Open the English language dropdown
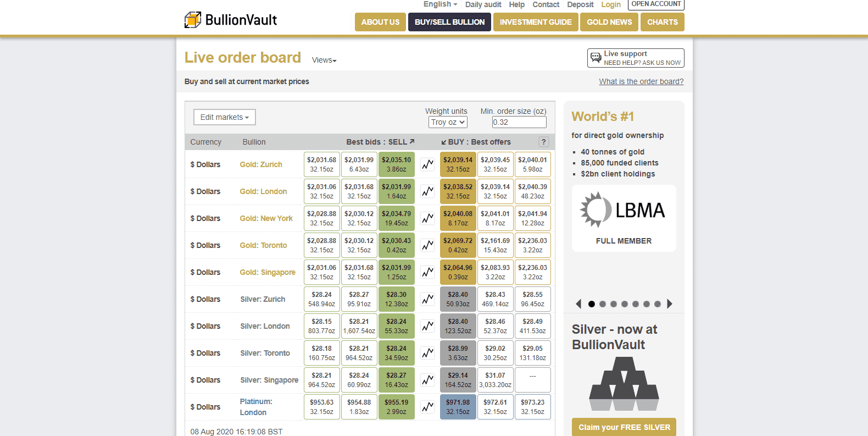This screenshot has width=868, height=436. tap(440, 4)
